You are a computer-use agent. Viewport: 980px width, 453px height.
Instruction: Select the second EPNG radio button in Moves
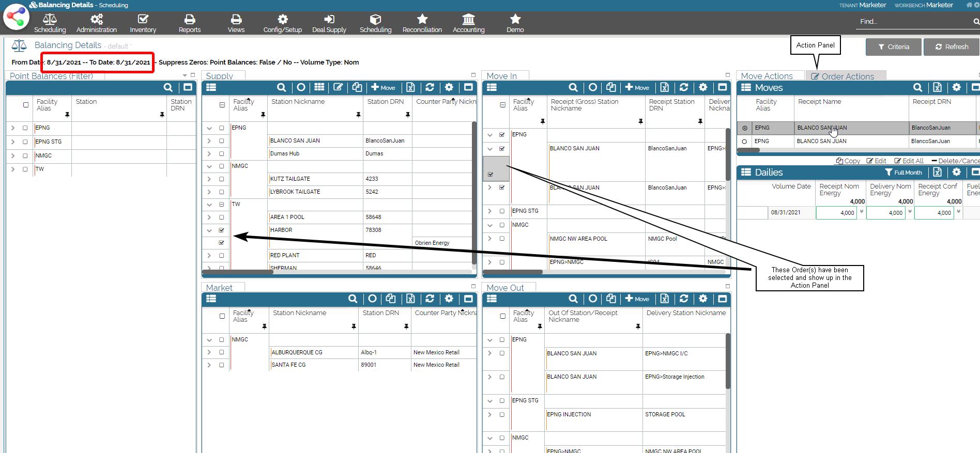[744, 141]
